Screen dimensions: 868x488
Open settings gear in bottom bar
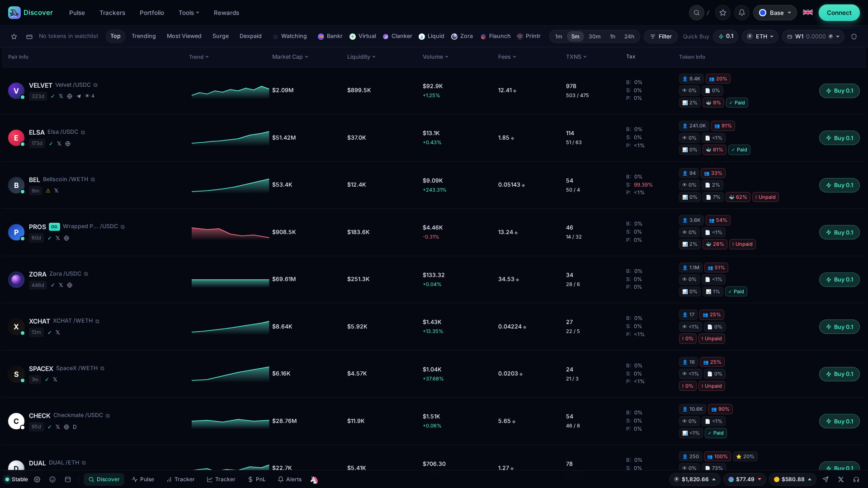tap(37, 479)
